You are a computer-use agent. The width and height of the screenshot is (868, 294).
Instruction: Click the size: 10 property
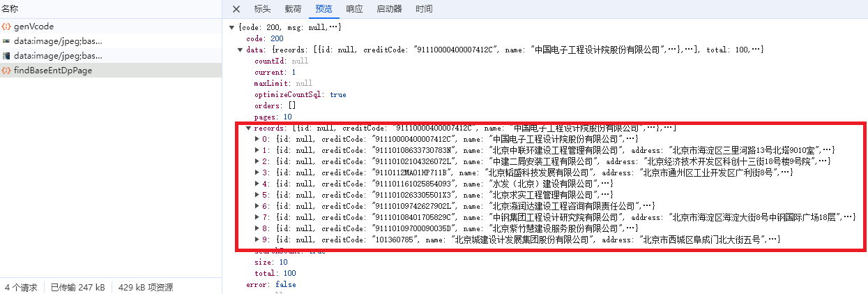tap(271, 262)
